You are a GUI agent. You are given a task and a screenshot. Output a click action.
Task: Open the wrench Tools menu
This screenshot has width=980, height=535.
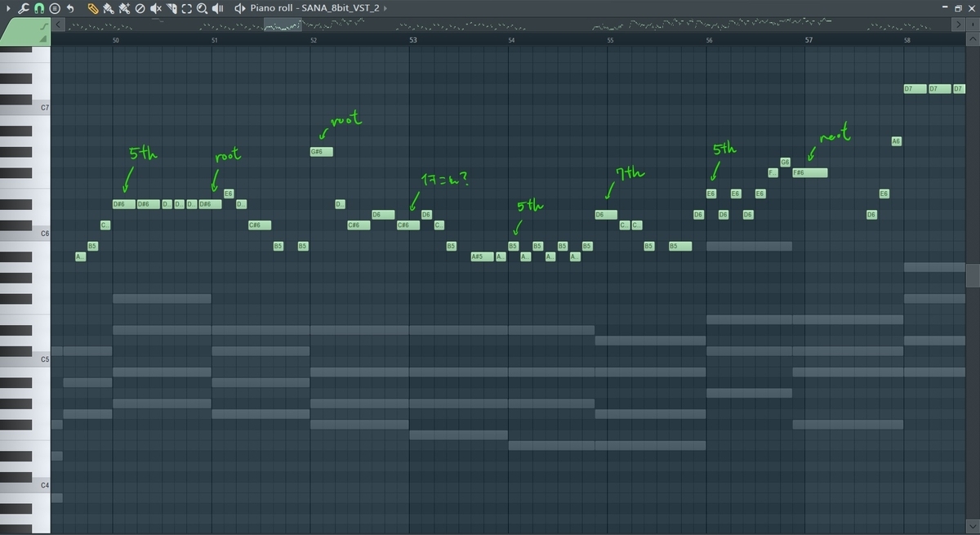(x=22, y=8)
